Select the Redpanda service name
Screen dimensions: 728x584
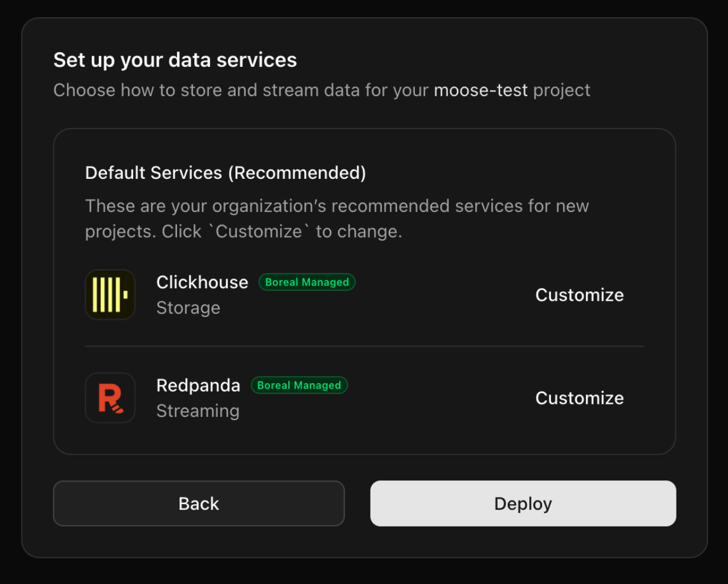click(198, 386)
